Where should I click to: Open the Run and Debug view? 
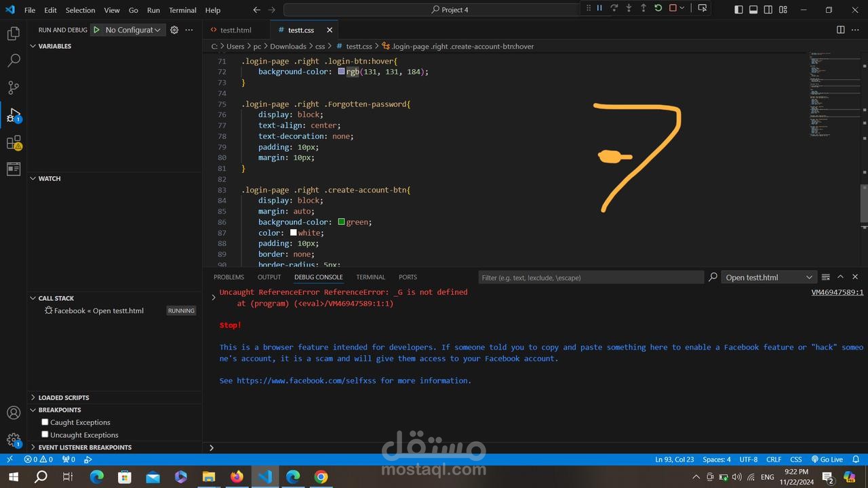click(x=14, y=115)
